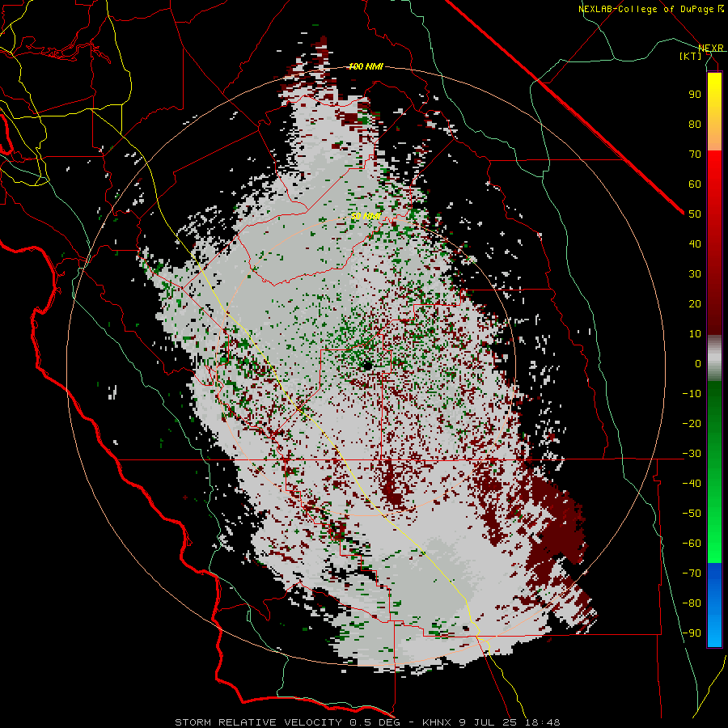Click the 10 value on velocity scale
The height and width of the screenshot is (728, 728).
(x=695, y=334)
